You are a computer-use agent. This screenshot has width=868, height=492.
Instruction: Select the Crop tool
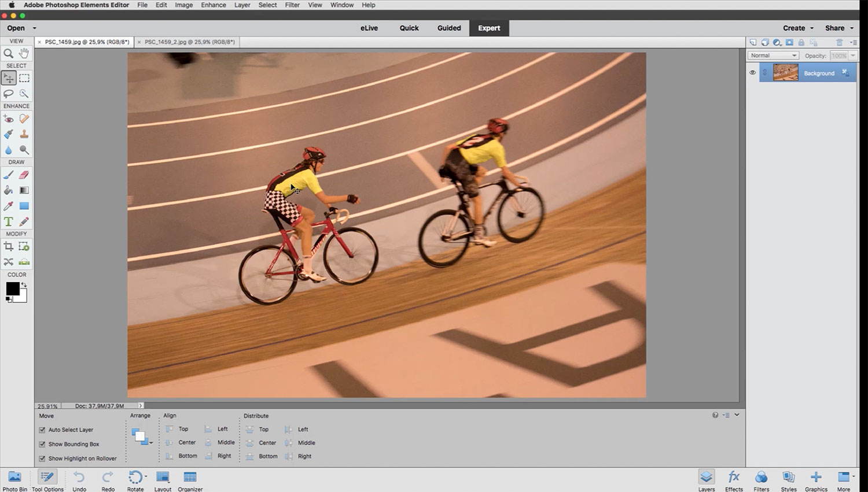pyautogui.click(x=9, y=246)
